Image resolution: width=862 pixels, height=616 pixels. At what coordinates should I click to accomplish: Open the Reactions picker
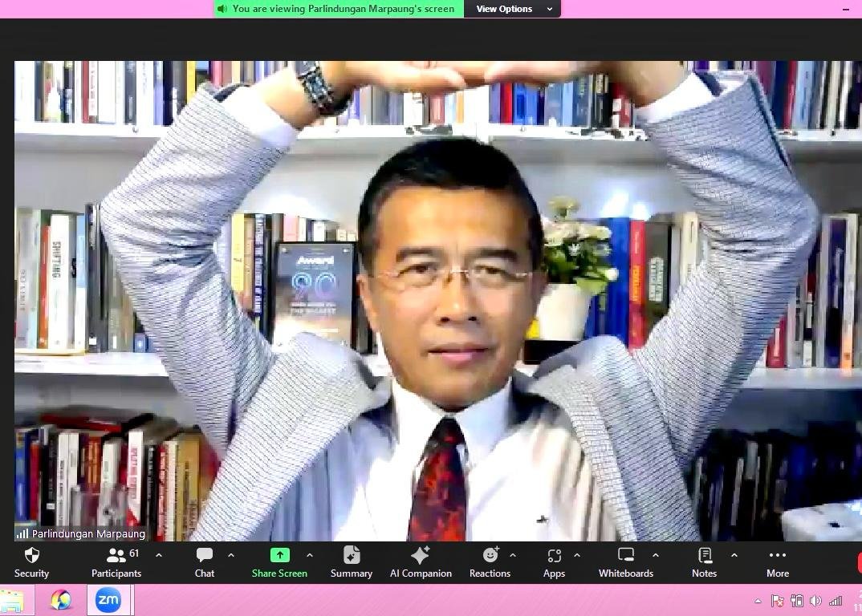pos(490,561)
